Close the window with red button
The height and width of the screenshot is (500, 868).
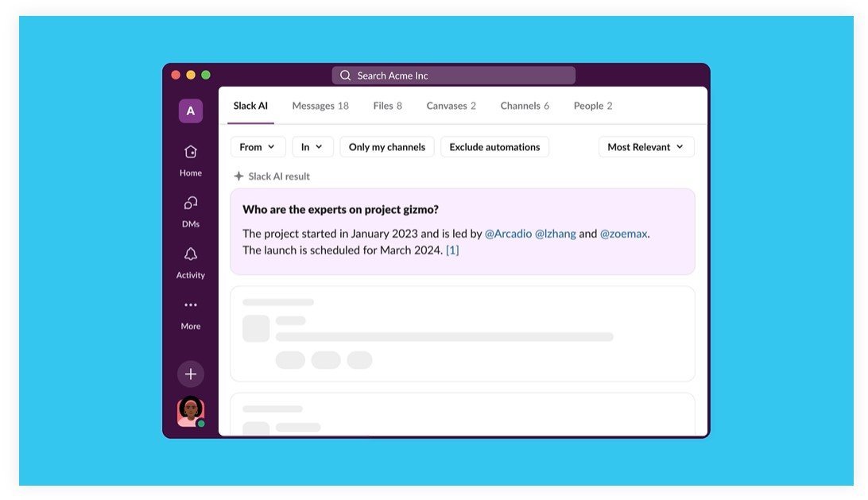point(176,75)
